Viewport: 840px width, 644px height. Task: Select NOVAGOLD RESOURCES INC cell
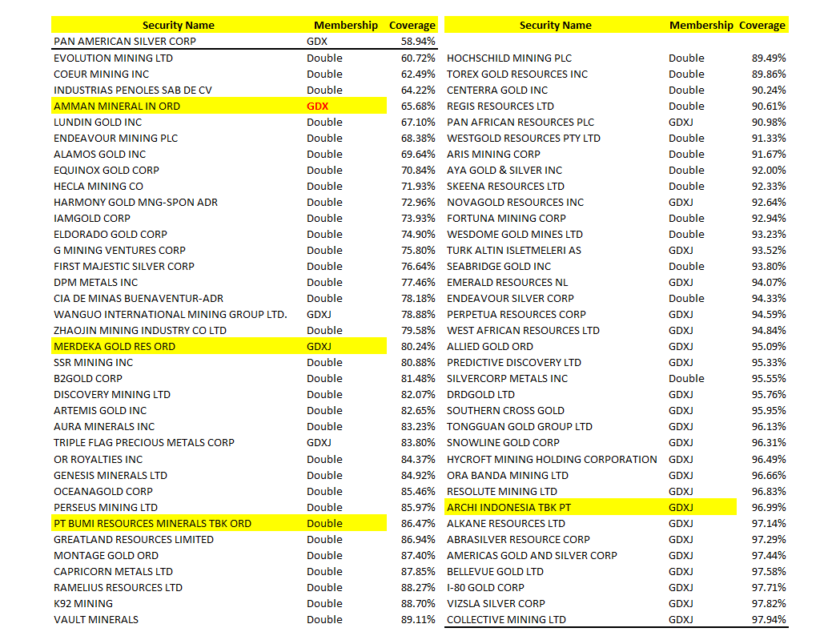pyautogui.click(x=516, y=203)
